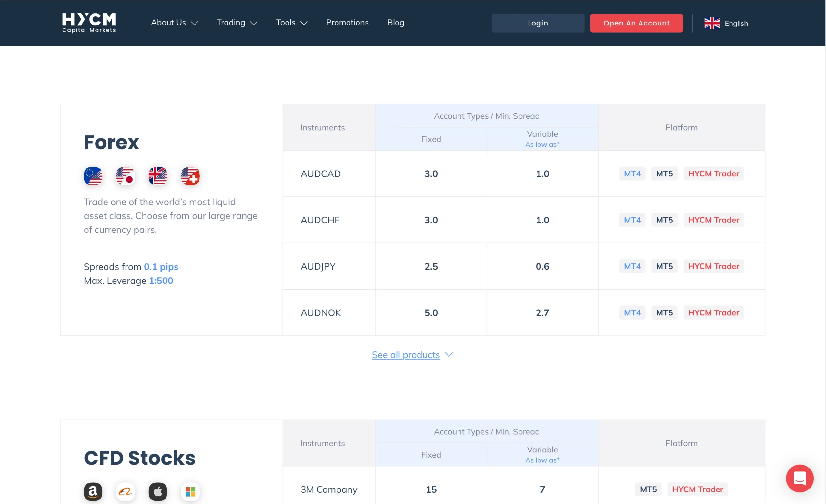Click AUDNOK variable spread value 2.7
Screen dimensions: 826x504
(x=542, y=312)
